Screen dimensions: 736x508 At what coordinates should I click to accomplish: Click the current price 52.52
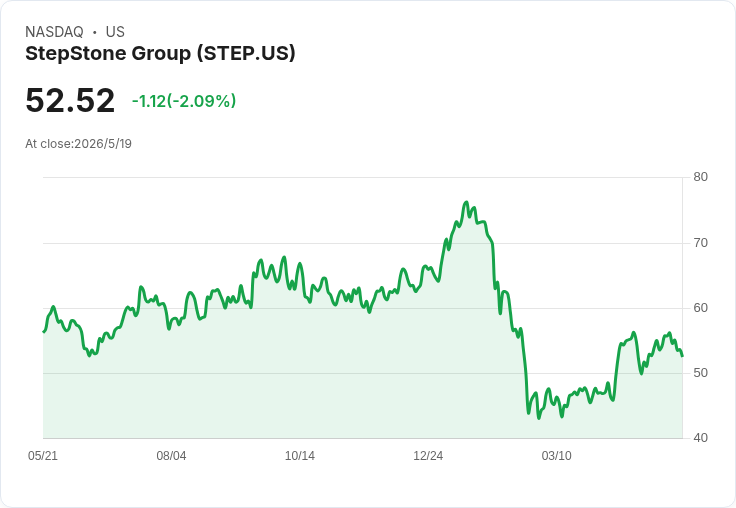coord(70,100)
